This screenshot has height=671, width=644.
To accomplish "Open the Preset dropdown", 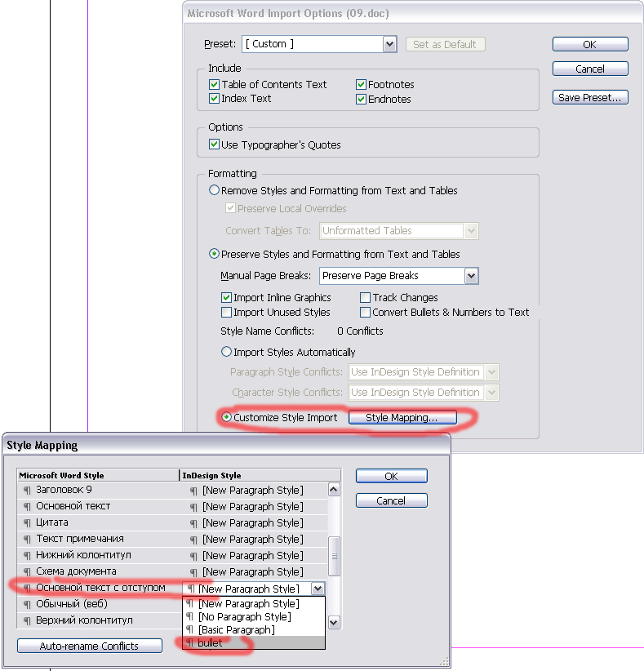I will [389, 44].
